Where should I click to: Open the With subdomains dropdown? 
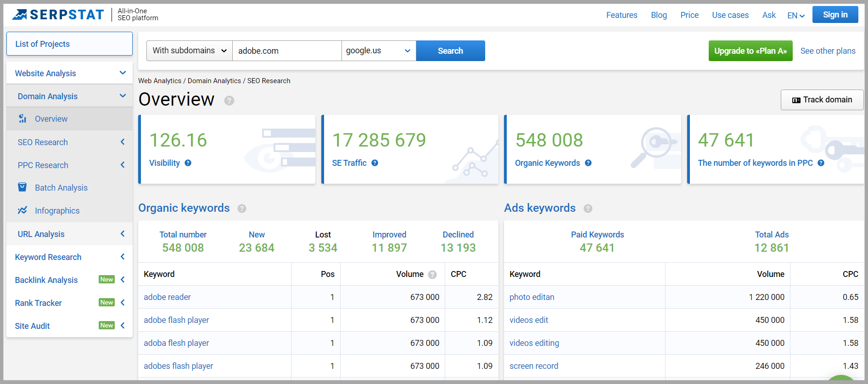tap(190, 51)
